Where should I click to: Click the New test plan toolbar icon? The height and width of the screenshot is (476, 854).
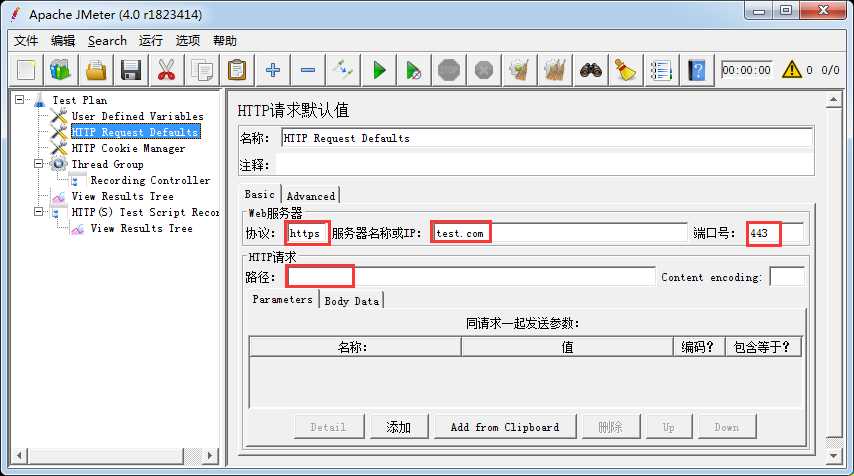[x=26, y=70]
